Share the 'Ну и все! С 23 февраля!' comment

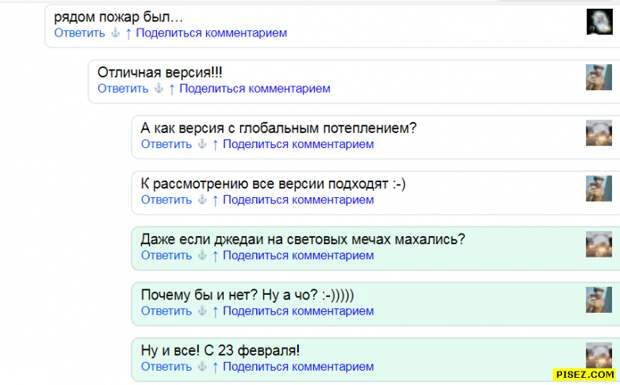click(299, 367)
